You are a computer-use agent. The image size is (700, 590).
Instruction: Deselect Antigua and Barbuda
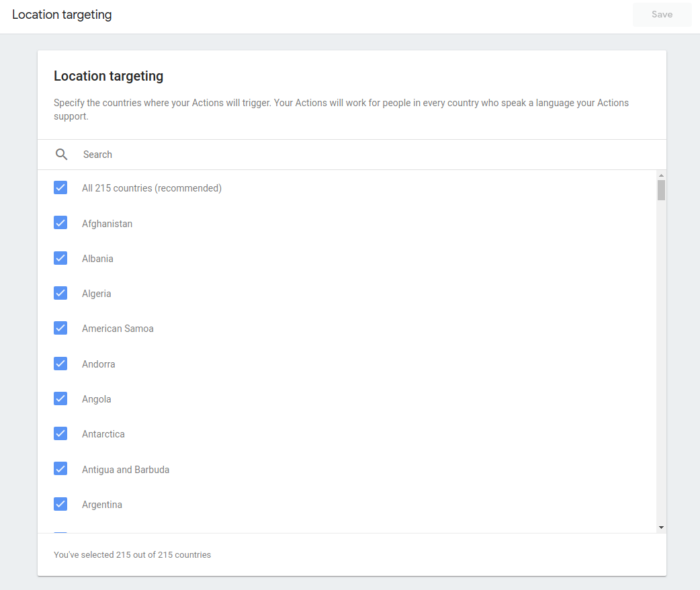click(60, 468)
